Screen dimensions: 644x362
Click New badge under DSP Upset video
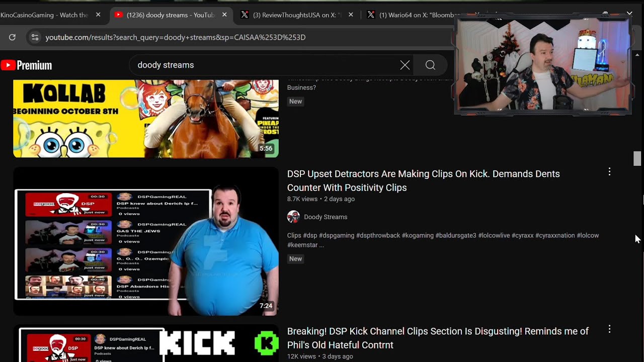tap(295, 259)
